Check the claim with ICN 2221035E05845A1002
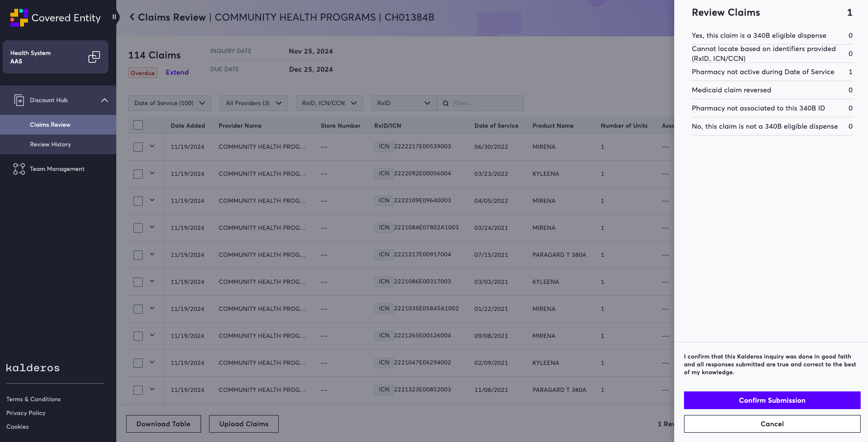This screenshot has height=442, width=868. click(138, 309)
